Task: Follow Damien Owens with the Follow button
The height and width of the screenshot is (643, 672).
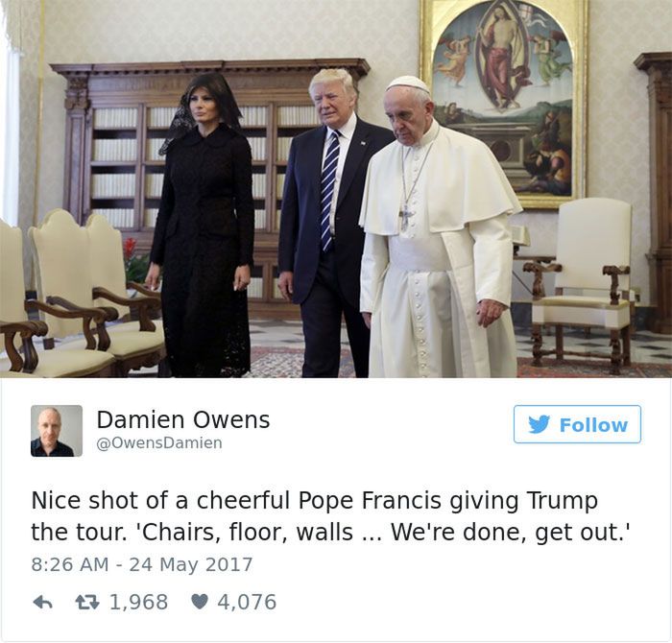Action: [x=577, y=424]
